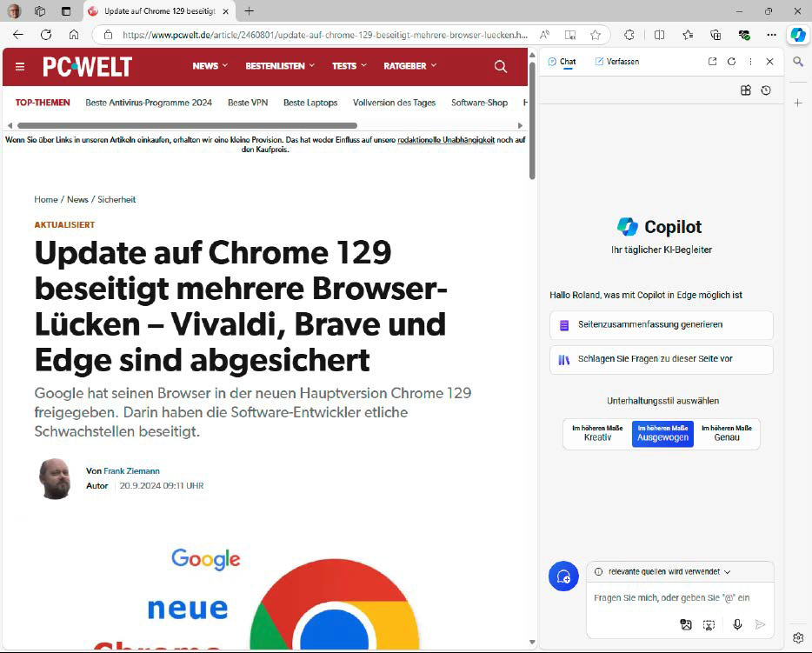Add a sidebar app with plus icon
This screenshot has width=812, height=653.
[x=798, y=103]
